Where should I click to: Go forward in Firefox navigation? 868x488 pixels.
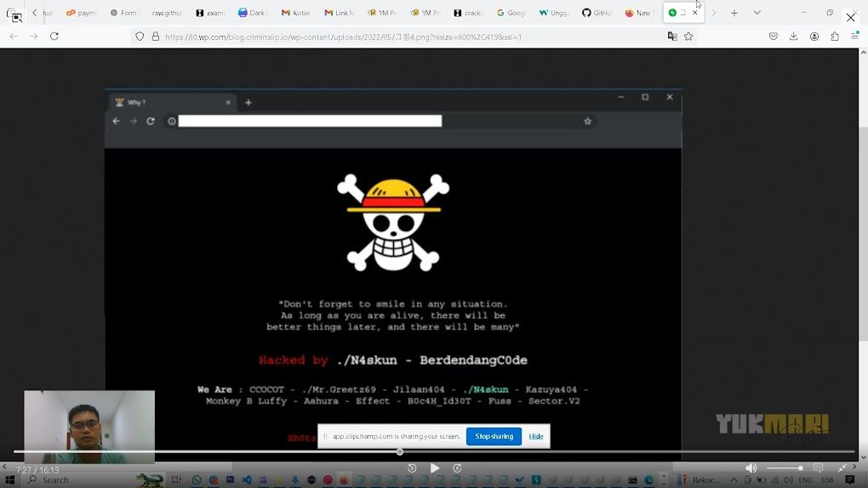34,37
